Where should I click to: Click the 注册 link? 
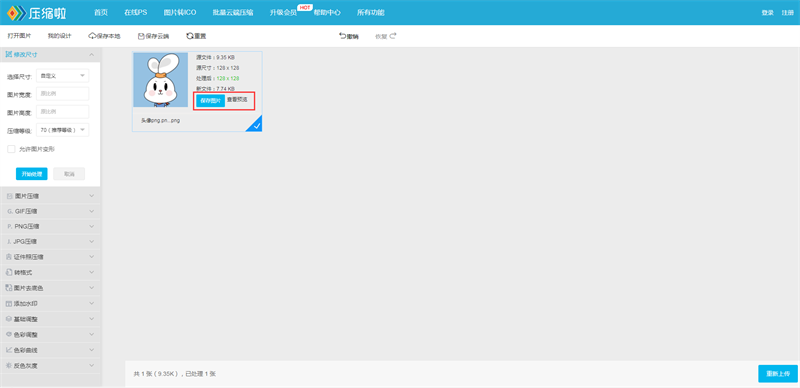787,13
